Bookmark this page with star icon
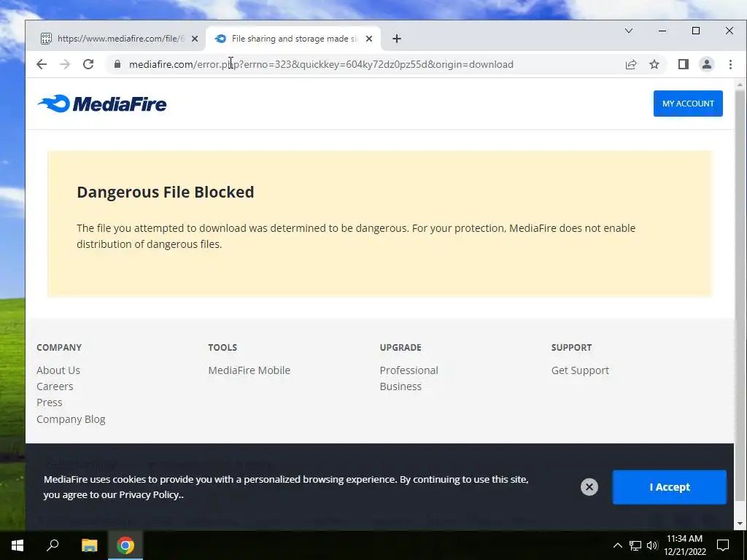The width and height of the screenshot is (747, 560). tap(654, 64)
